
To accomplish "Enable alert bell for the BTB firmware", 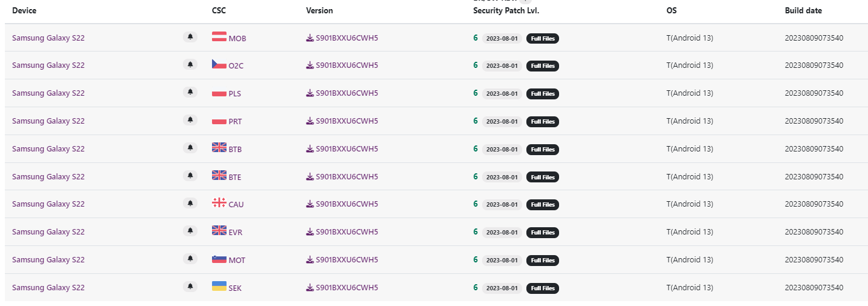I will [x=190, y=148].
